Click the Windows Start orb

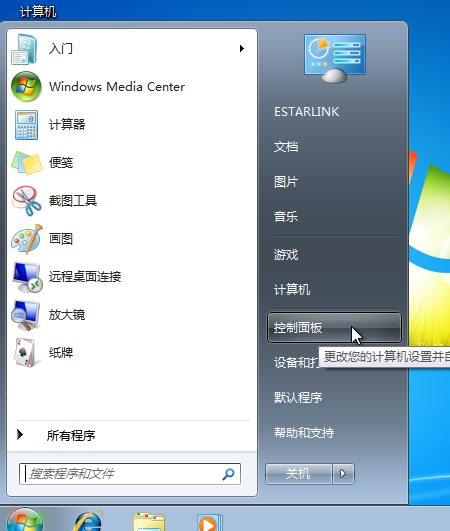tap(25, 519)
